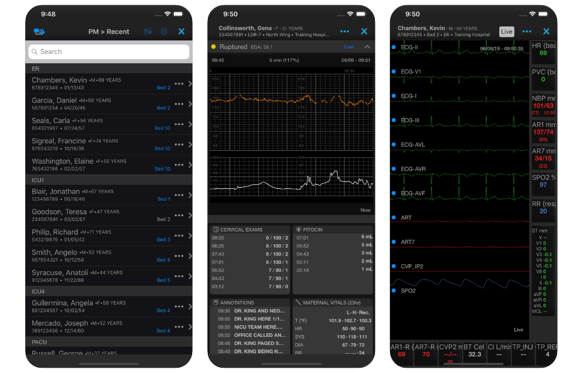Tap the Live badge for Chambers, Kevin
This screenshot has height=373, width=588.
(506, 32)
